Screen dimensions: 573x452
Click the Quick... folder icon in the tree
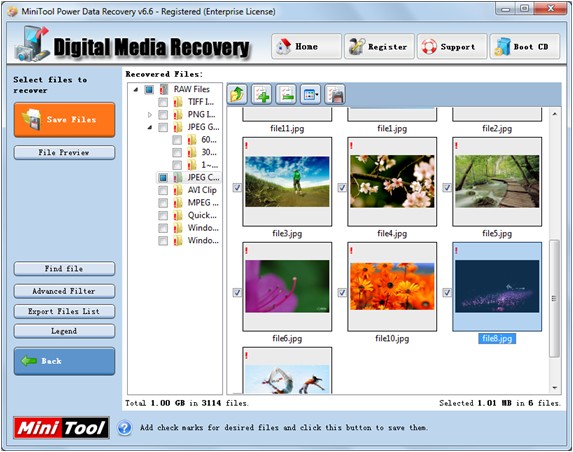(178, 216)
